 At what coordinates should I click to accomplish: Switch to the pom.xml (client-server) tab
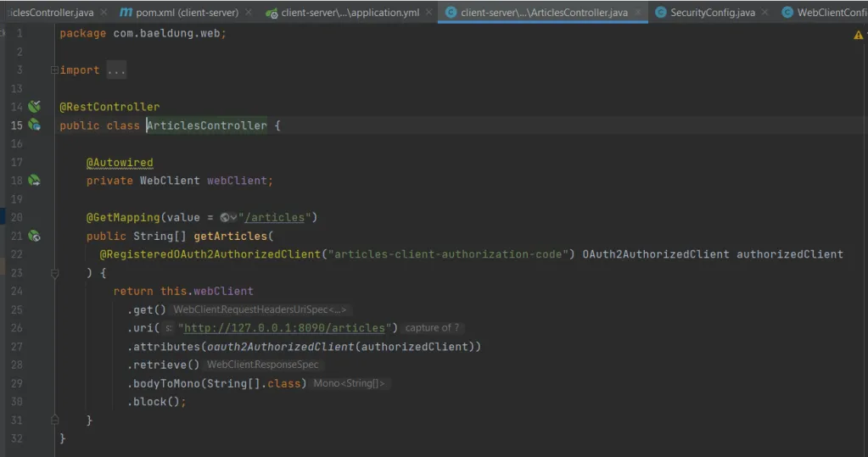(x=187, y=12)
